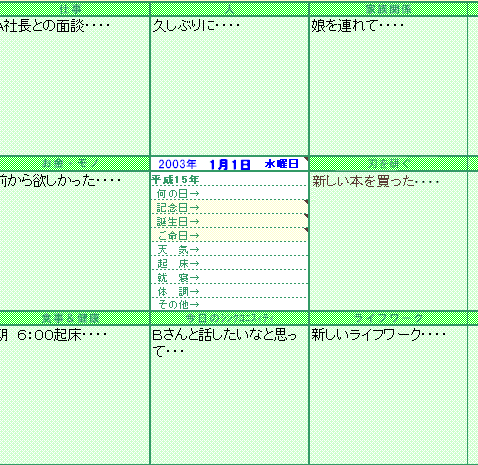Select the 家族関係 header cell
The height and width of the screenshot is (465, 478).
pos(388,9)
